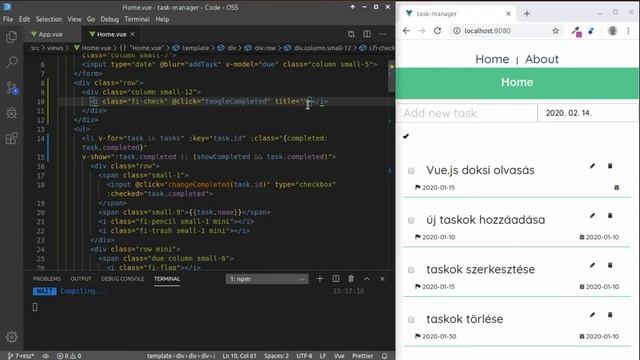Image resolution: width=640 pixels, height=360 pixels.
Task: Open the '1: npm' terminal selector dropdown
Action: click(267, 279)
